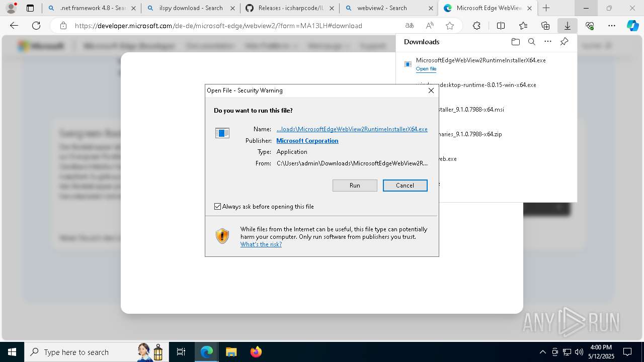Open downloads folder icon in panel
Image resolution: width=644 pixels, height=362 pixels.
coord(515,42)
